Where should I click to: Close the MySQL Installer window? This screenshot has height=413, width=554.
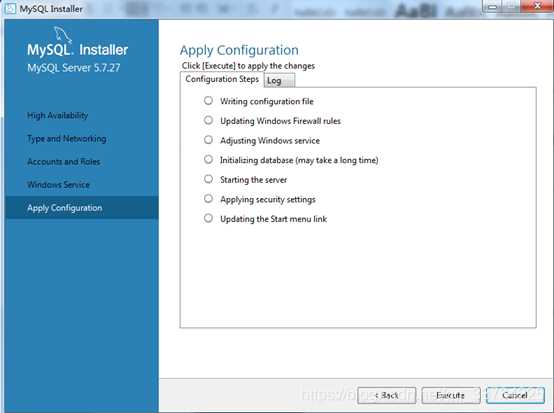(537, 6)
